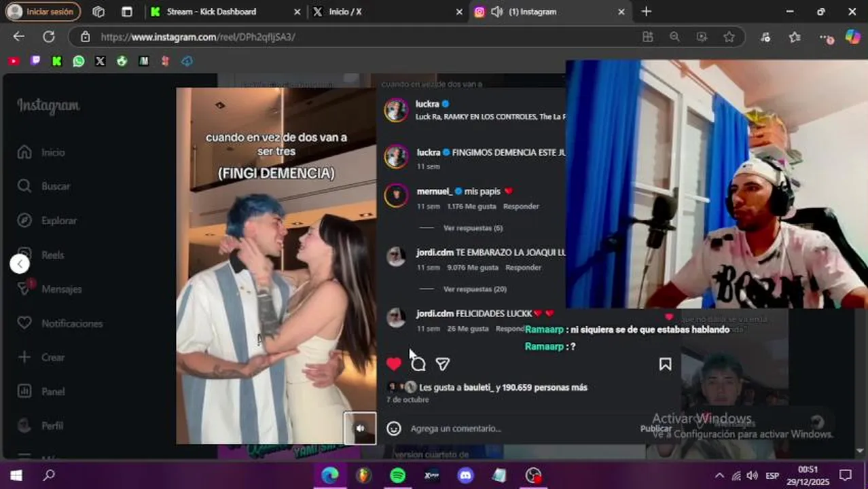Viewport: 868px width, 489px height.
Task: Click the '7 de octubre' post date
Action: 408,400
